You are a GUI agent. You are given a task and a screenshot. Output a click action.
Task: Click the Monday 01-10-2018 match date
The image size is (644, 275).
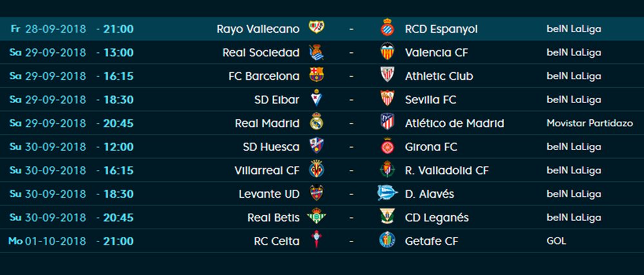tap(55, 241)
